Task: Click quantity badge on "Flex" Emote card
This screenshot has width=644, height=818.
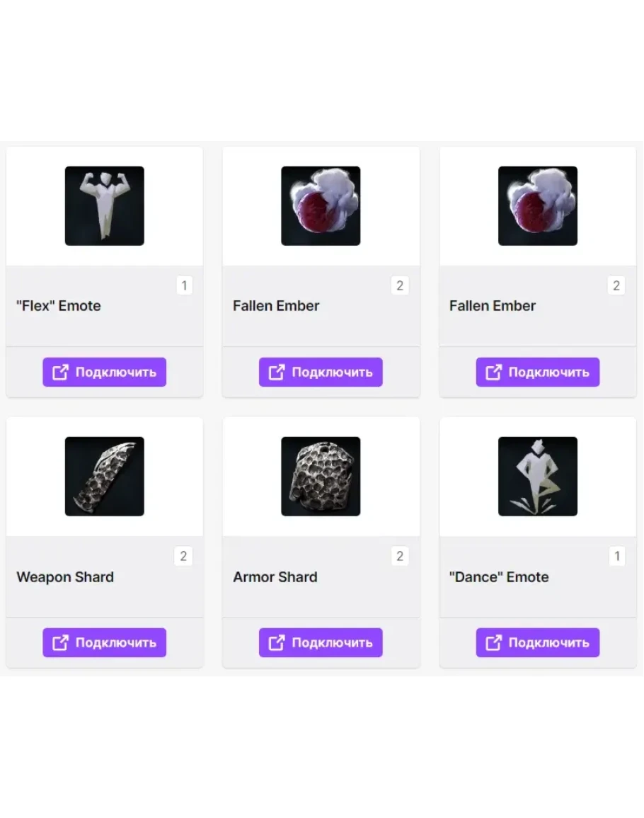Action: tap(184, 286)
